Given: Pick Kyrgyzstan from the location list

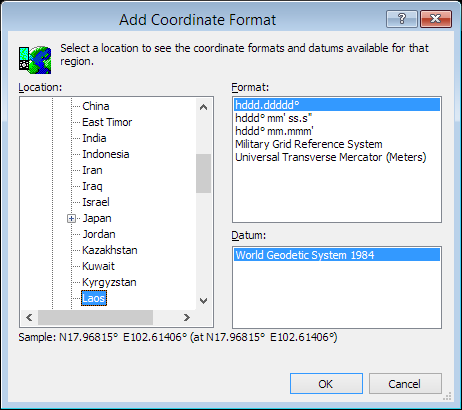Looking at the screenshot, I should click(x=109, y=282).
